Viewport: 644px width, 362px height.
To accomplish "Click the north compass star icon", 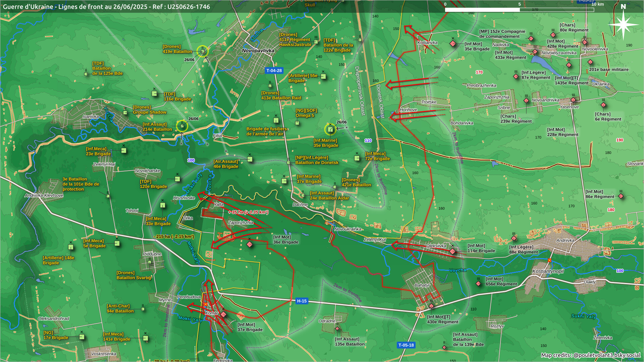I will pyautogui.click(x=623, y=24).
